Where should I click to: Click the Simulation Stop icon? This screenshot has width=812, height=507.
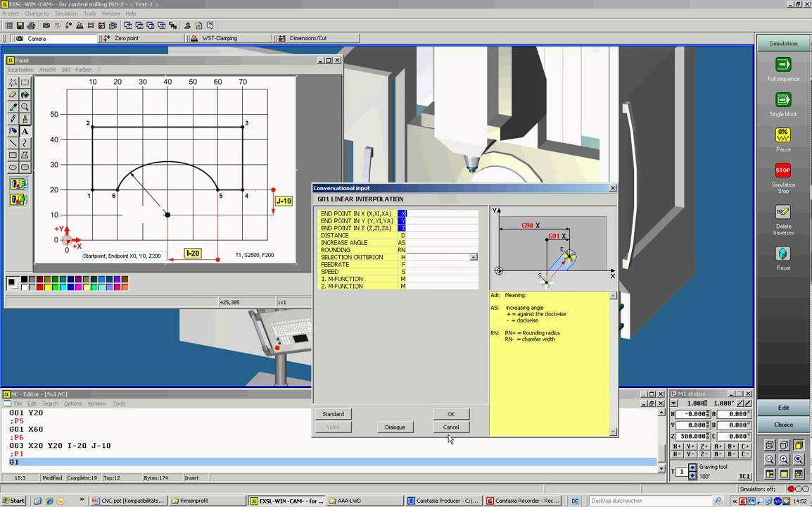point(783,170)
